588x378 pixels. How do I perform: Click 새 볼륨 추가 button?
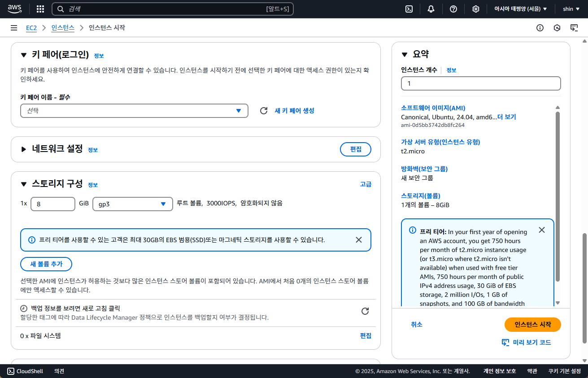pos(46,264)
